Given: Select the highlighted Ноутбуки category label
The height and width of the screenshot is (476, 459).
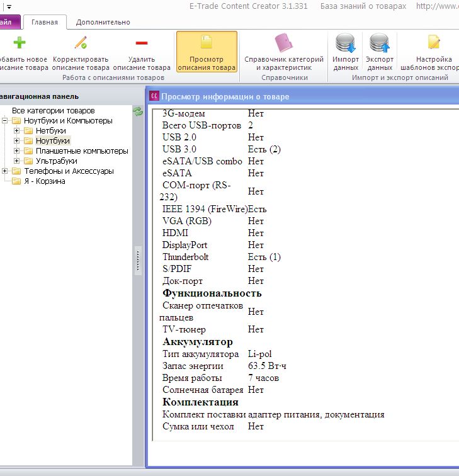Looking at the screenshot, I should [x=53, y=141].
